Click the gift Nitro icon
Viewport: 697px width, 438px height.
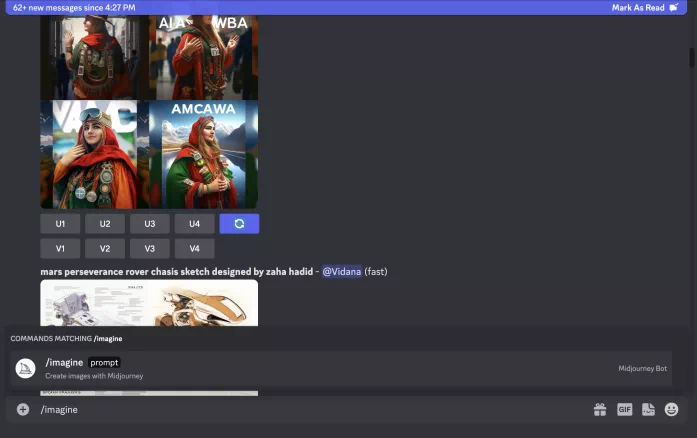pos(600,409)
